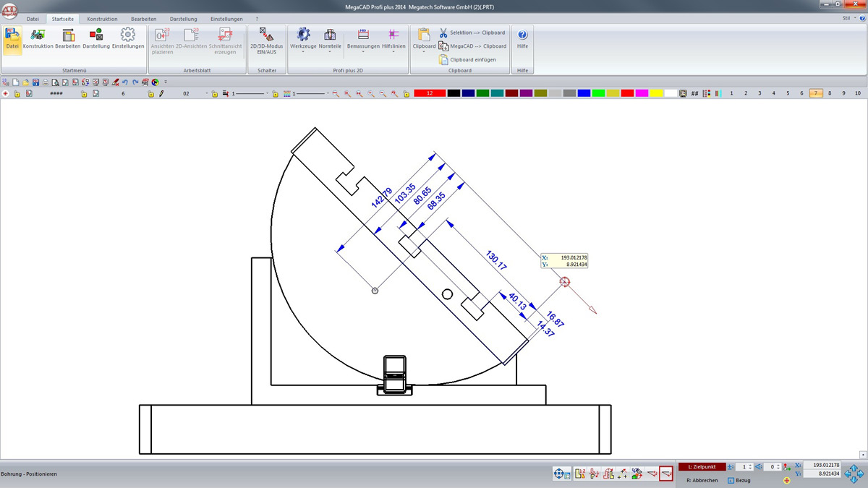Click Selektion --> Clipboard button
The height and width of the screenshot is (488, 868).
(472, 33)
